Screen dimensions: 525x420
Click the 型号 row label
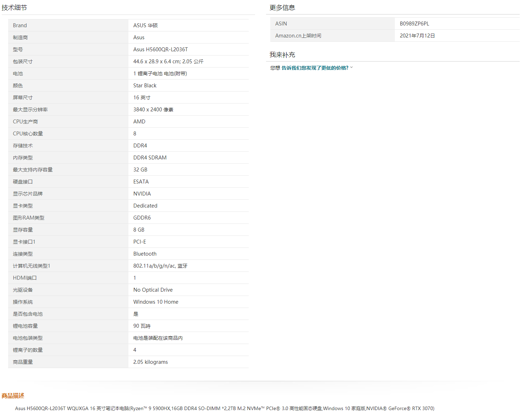tap(18, 49)
